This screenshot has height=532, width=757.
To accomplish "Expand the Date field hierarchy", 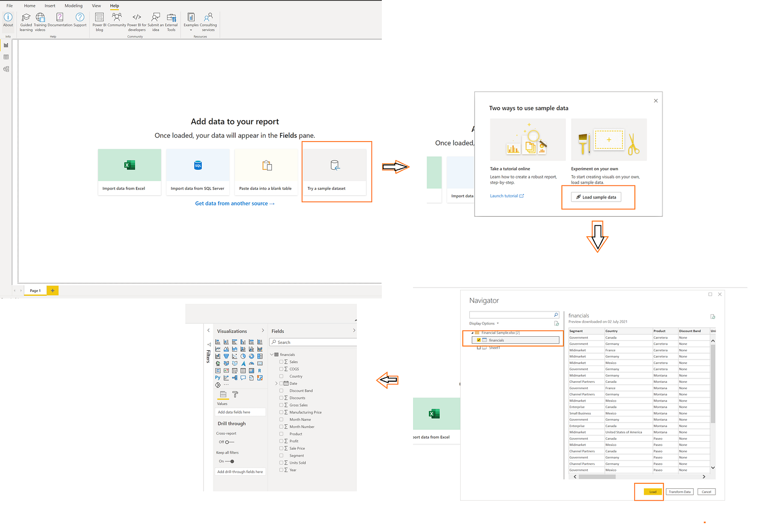I will [x=275, y=383].
